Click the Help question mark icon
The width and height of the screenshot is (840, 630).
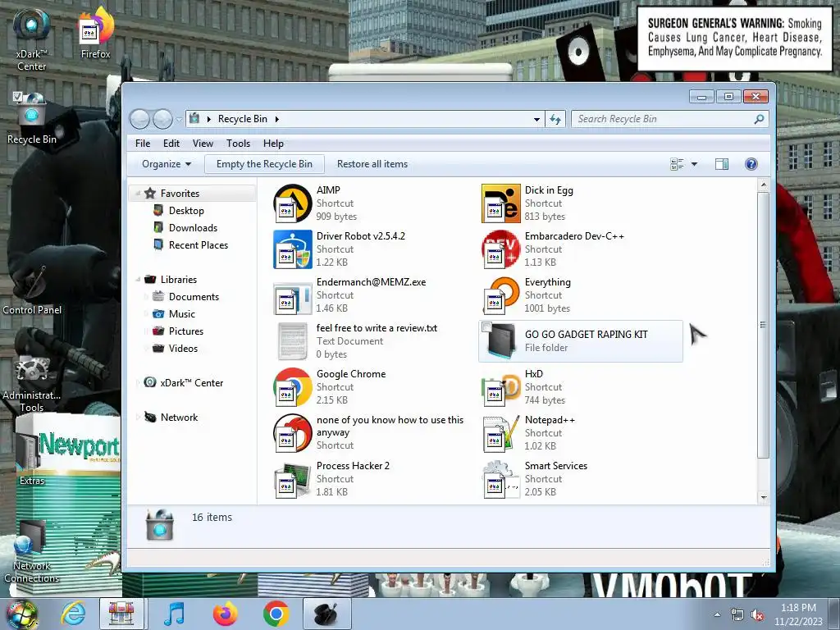click(x=751, y=164)
